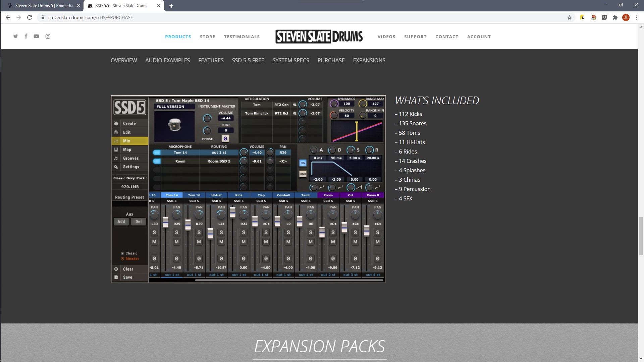644x362 pixels.
Task: Open the Chrome profile avatar
Action: pos(626,17)
